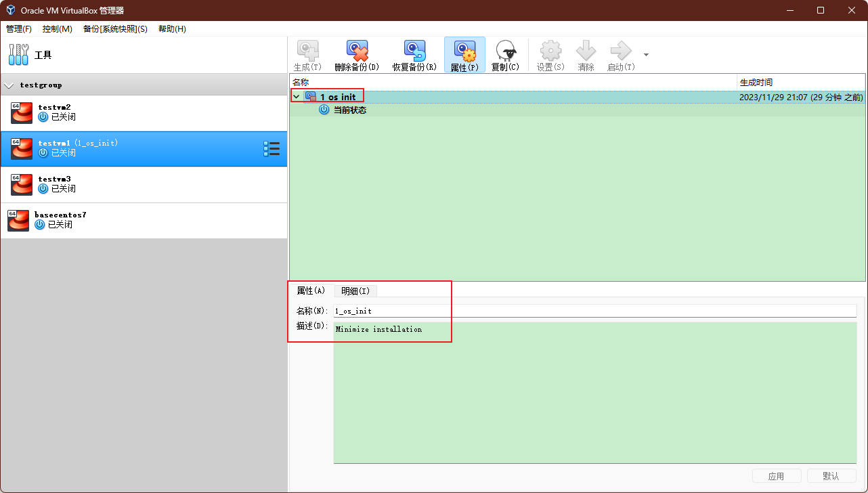Collapse the 1_os_init snapshot tree arrow

(x=297, y=97)
